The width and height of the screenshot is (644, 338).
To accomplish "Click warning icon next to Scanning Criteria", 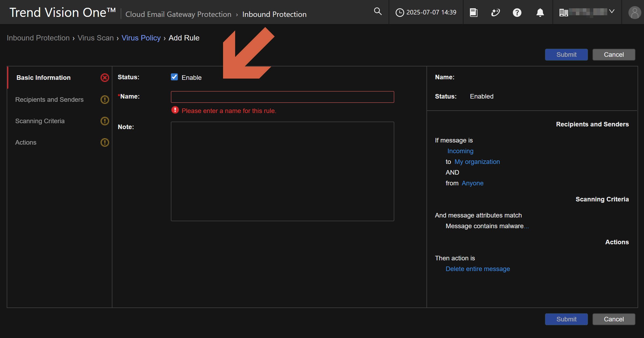I will (x=105, y=121).
